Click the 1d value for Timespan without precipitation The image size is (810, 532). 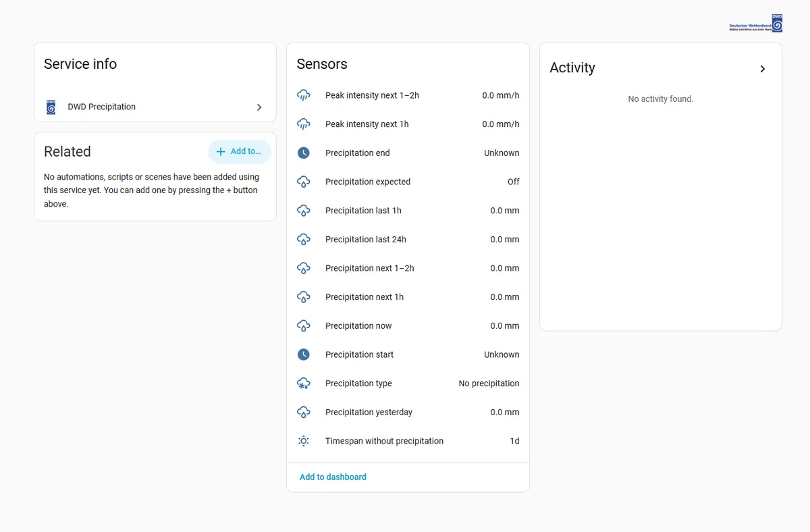[x=514, y=441]
